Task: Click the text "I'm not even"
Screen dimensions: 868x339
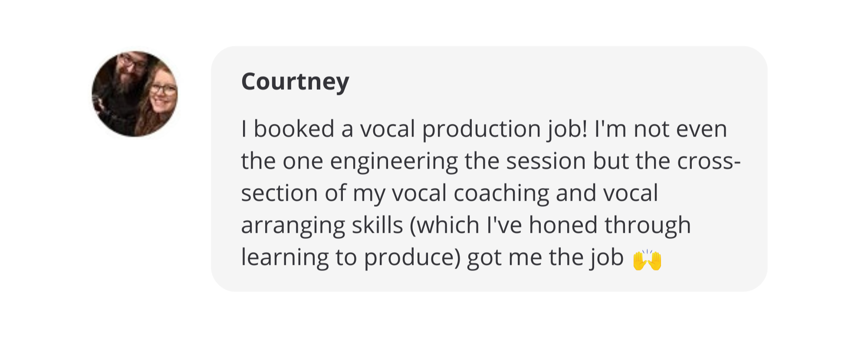Action: click(x=661, y=129)
